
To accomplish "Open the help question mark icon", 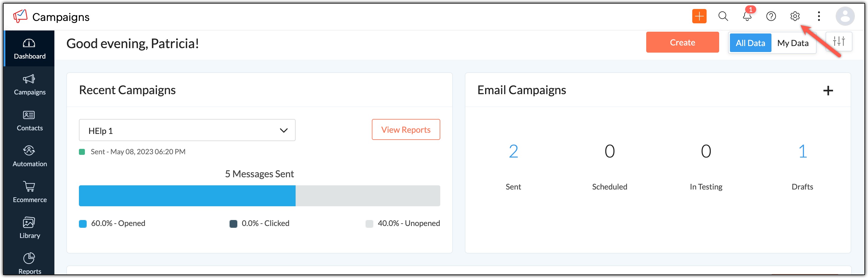I will [771, 16].
